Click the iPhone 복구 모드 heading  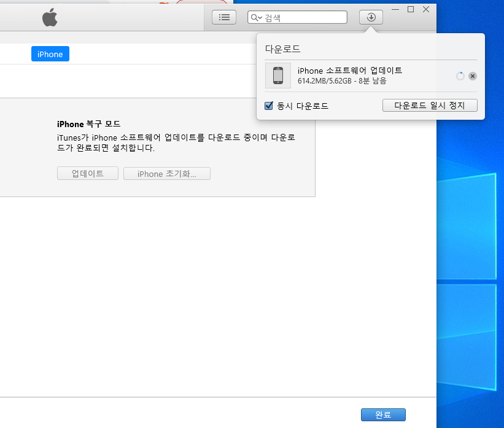click(89, 124)
